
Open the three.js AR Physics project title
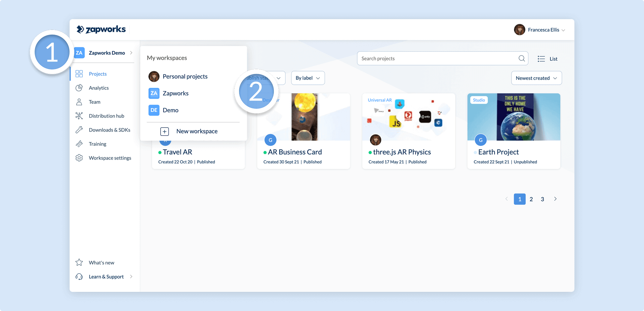(x=402, y=152)
